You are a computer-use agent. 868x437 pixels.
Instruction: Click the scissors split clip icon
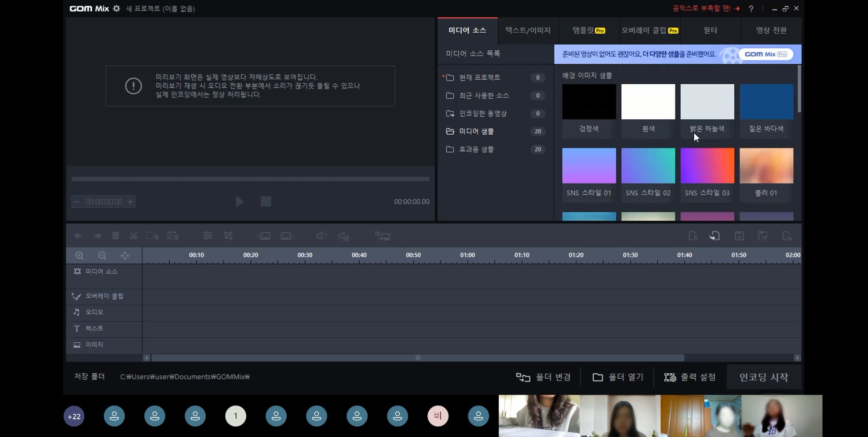(133, 236)
